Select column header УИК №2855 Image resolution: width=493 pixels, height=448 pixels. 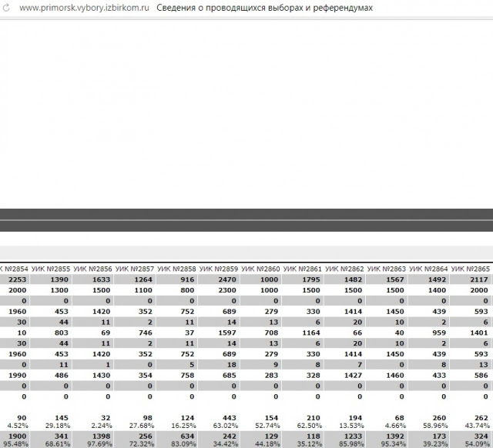coord(51,269)
